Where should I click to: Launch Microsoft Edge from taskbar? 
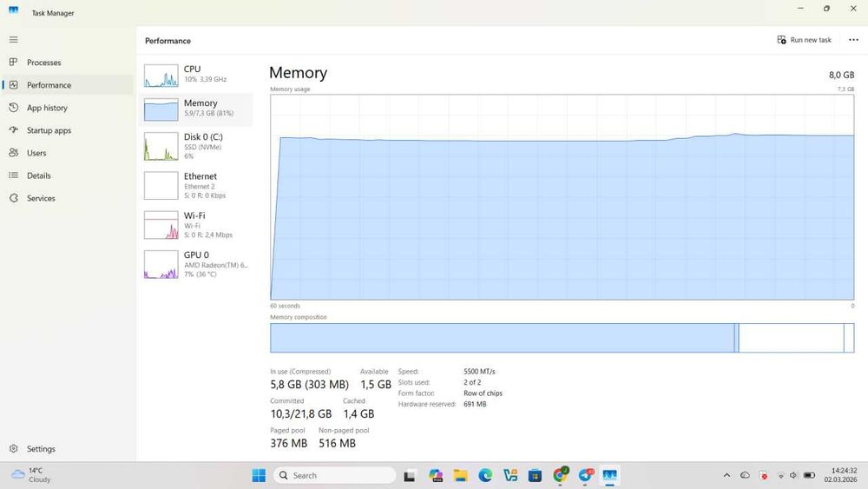pos(485,475)
